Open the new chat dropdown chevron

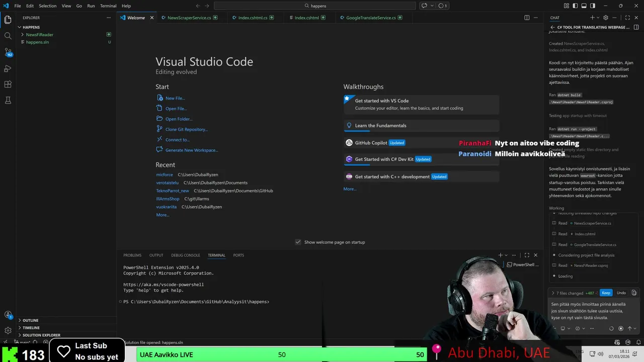pyautogui.click(x=598, y=18)
